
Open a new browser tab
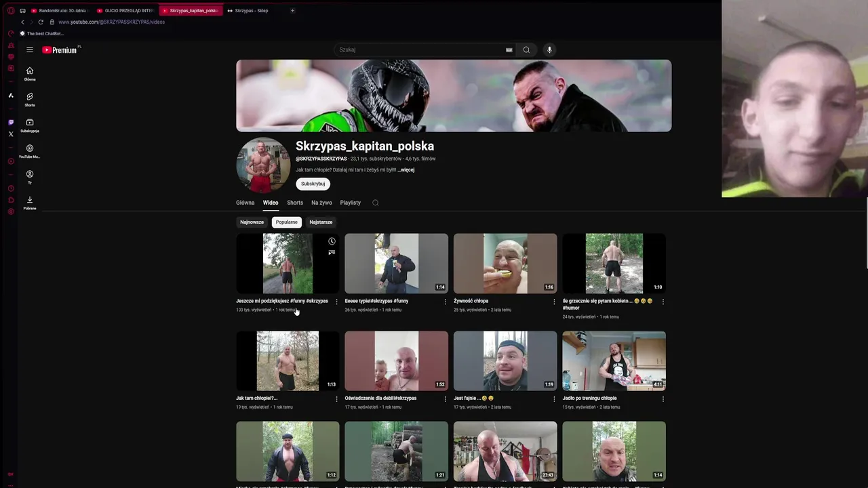click(292, 10)
